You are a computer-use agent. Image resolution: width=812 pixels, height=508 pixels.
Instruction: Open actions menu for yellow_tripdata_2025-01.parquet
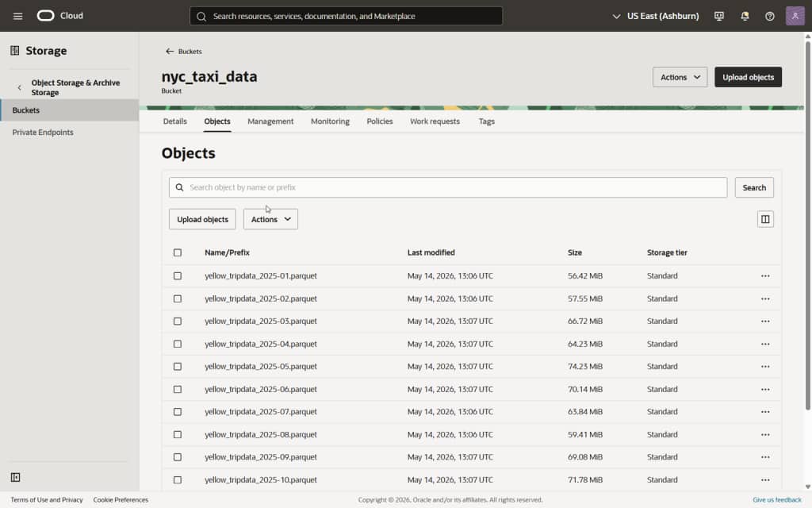[765, 275]
